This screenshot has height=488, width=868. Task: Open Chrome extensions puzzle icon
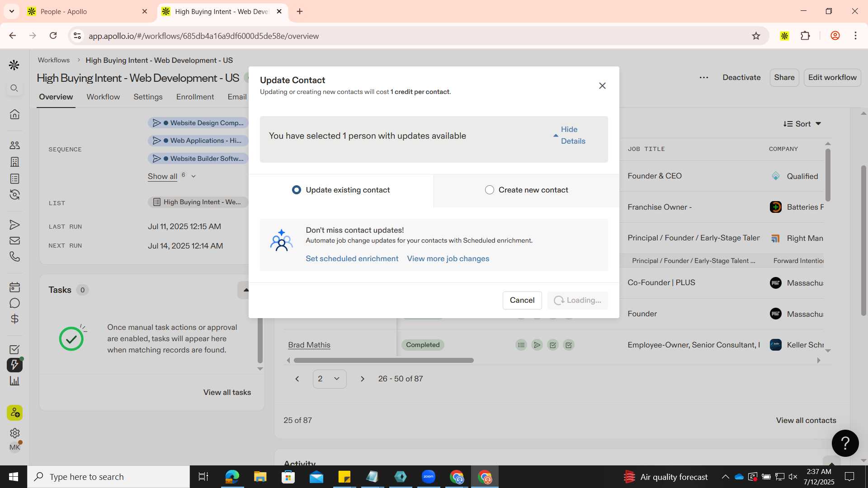pos(805,36)
